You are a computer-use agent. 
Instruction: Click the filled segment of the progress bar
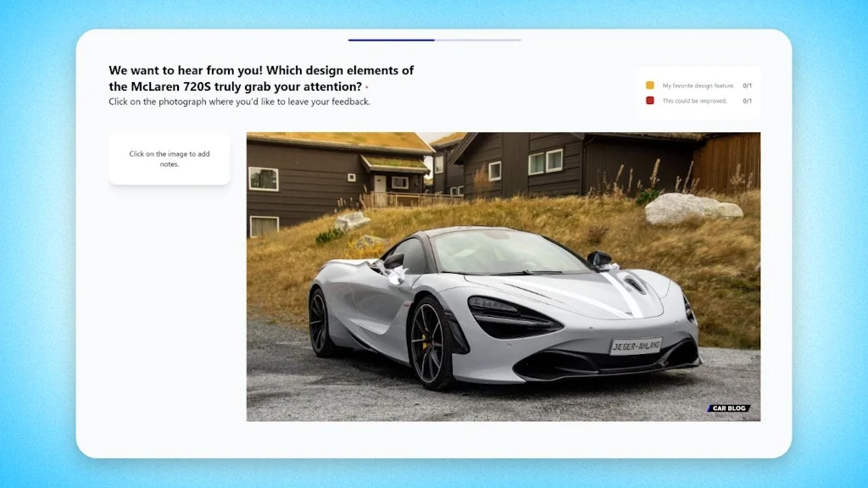point(390,39)
